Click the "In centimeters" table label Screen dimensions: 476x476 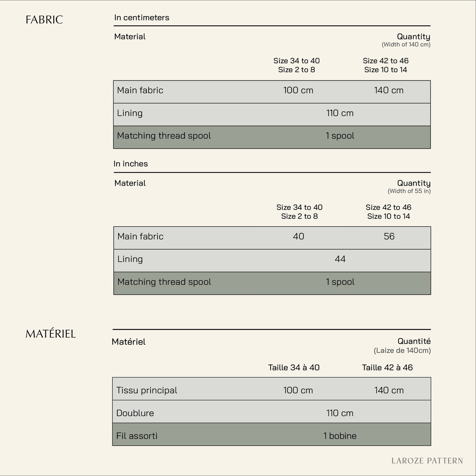click(x=142, y=17)
